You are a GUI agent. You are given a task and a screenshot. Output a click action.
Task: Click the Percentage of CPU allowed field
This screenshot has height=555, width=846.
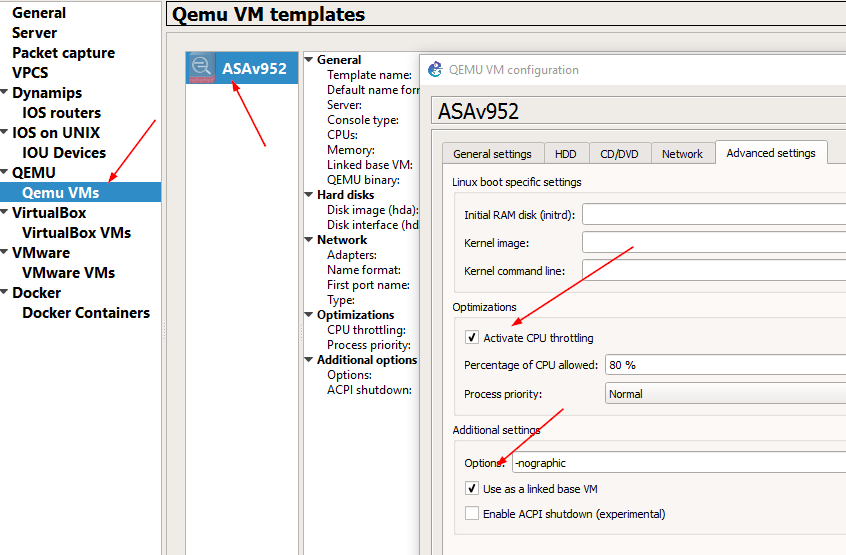725,365
